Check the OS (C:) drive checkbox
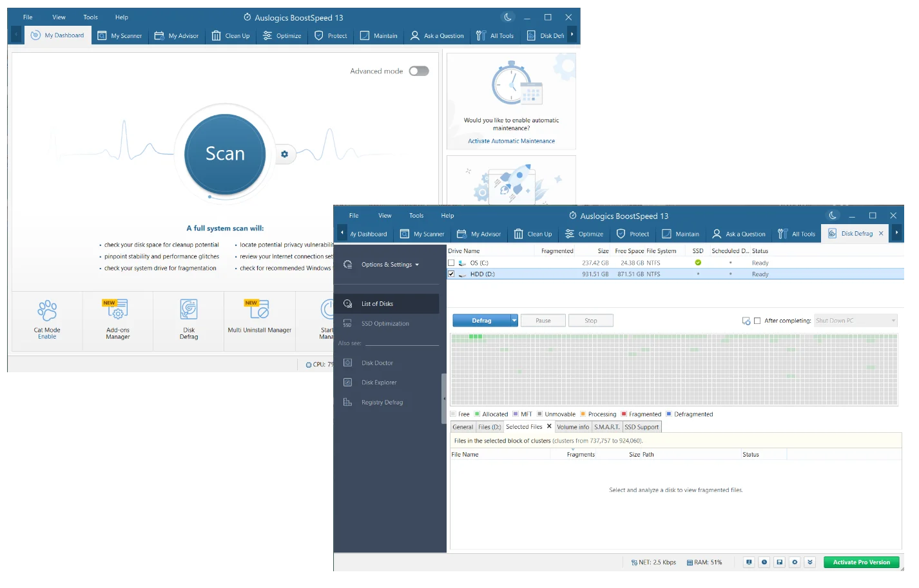 coord(451,263)
